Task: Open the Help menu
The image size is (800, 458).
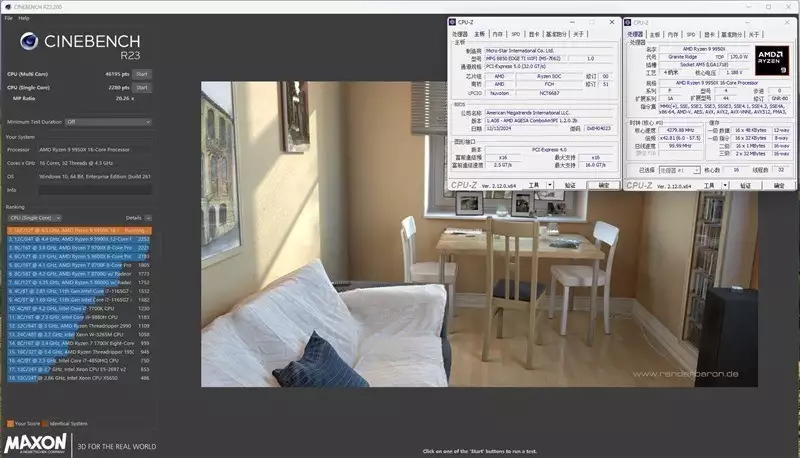Action: (24, 18)
